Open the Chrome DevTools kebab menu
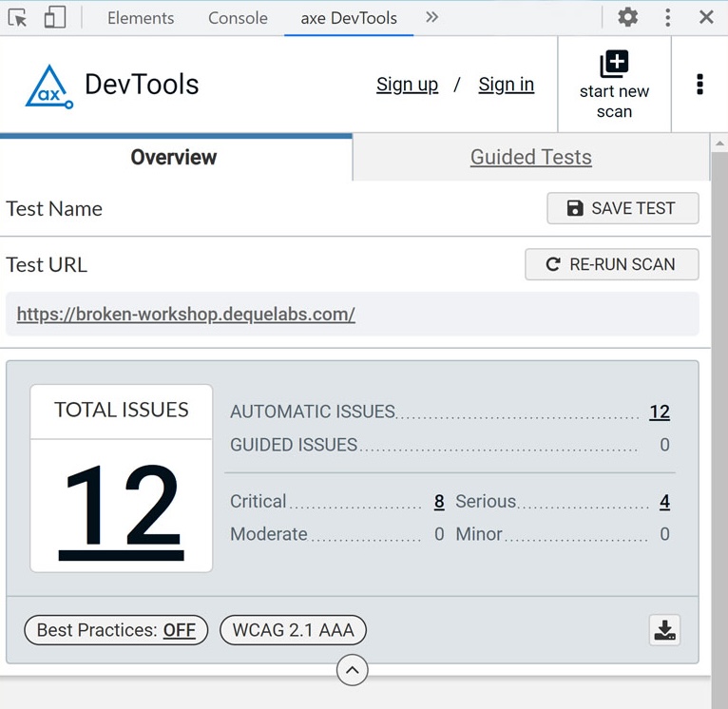 667,18
